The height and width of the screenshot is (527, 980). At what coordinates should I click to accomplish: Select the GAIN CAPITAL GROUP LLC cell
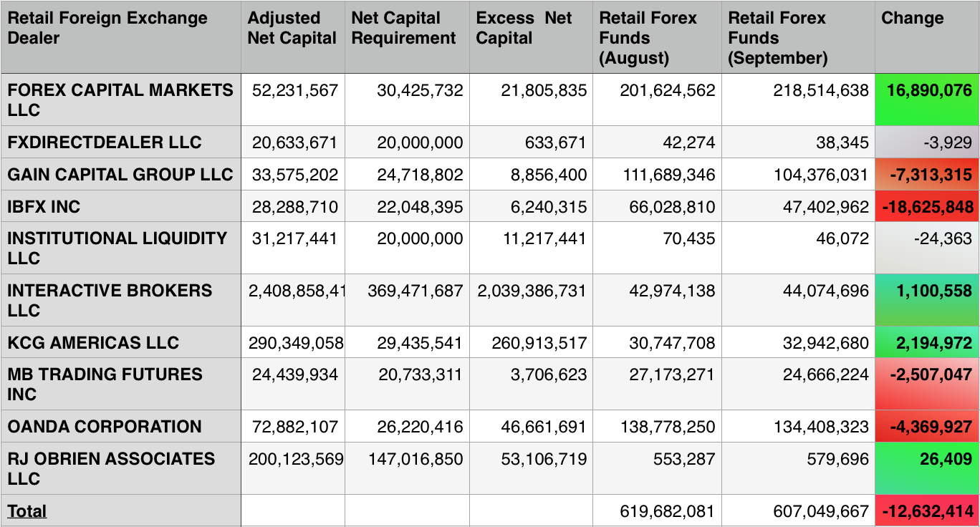pyautogui.click(x=120, y=175)
